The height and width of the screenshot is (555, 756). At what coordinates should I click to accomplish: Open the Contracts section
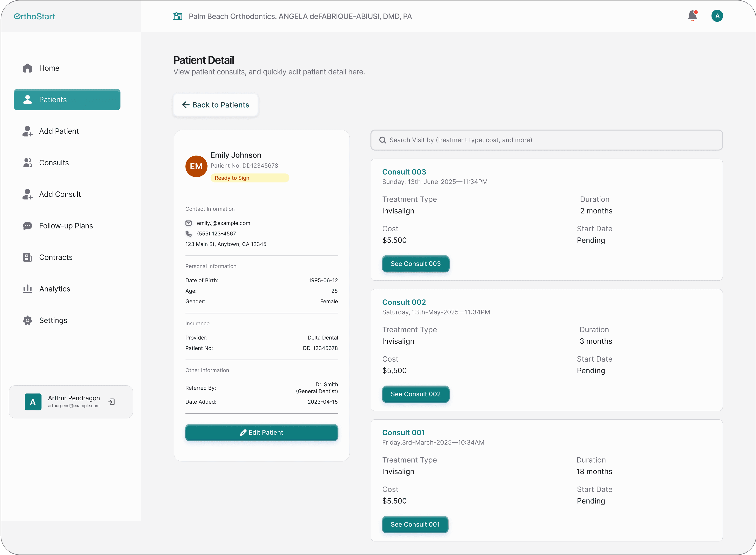(x=56, y=257)
